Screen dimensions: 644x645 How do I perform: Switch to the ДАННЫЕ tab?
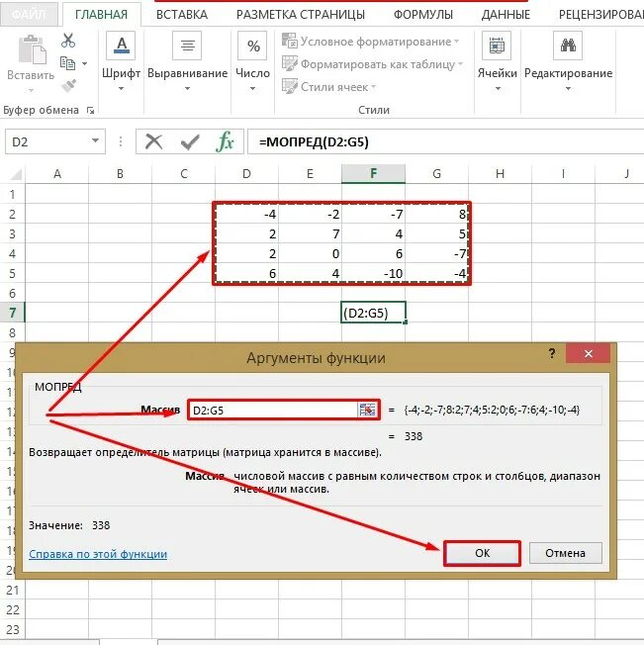(x=506, y=15)
